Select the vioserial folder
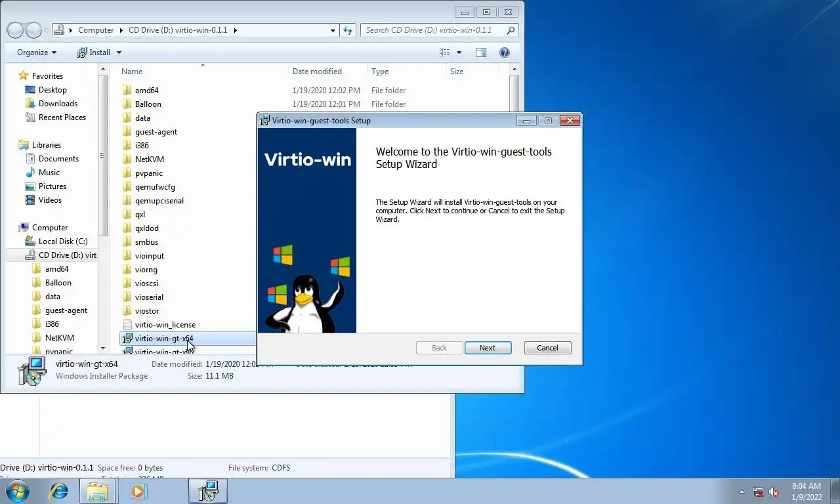 point(149,297)
